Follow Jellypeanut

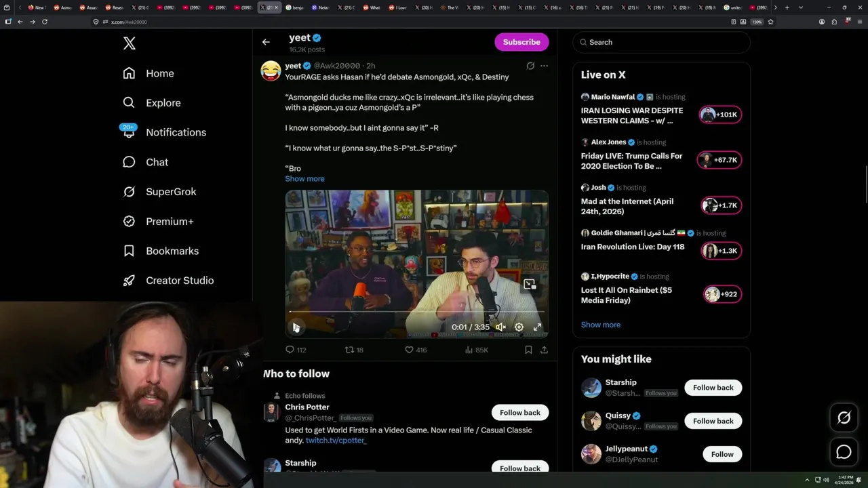[x=722, y=454]
